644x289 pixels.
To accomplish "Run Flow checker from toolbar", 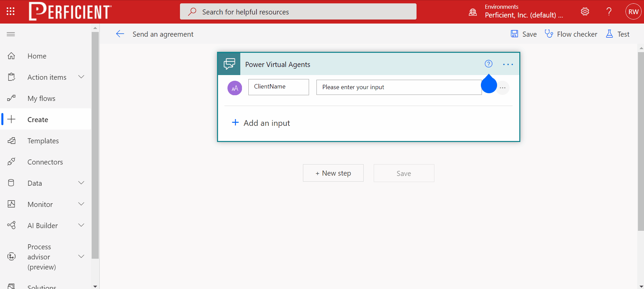I will pos(571,34).
